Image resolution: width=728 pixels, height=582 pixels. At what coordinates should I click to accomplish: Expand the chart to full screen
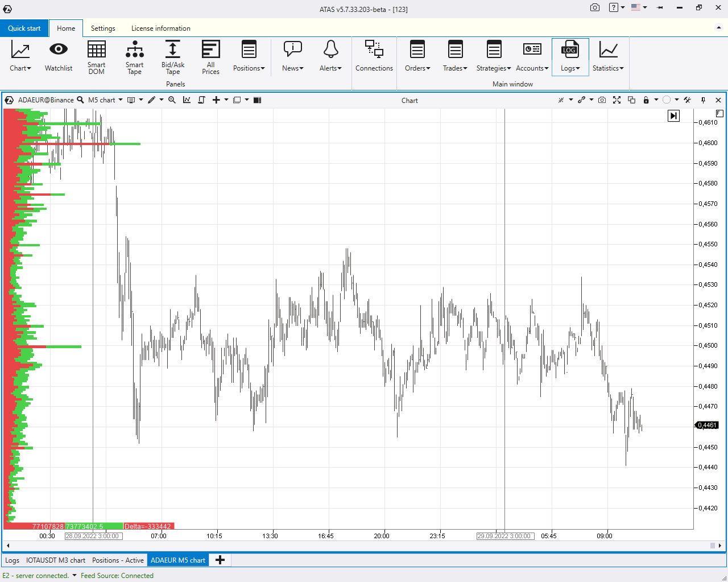(x=617, y=100)
